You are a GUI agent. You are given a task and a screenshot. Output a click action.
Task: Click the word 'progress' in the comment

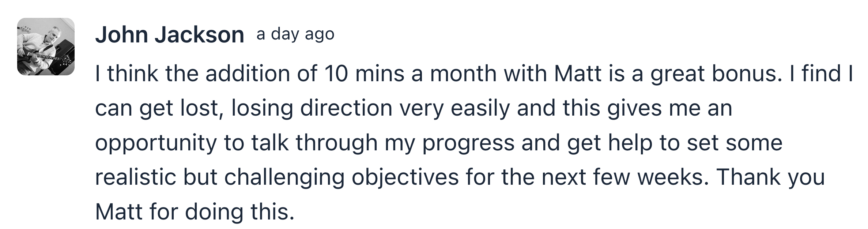click(468, 143)
